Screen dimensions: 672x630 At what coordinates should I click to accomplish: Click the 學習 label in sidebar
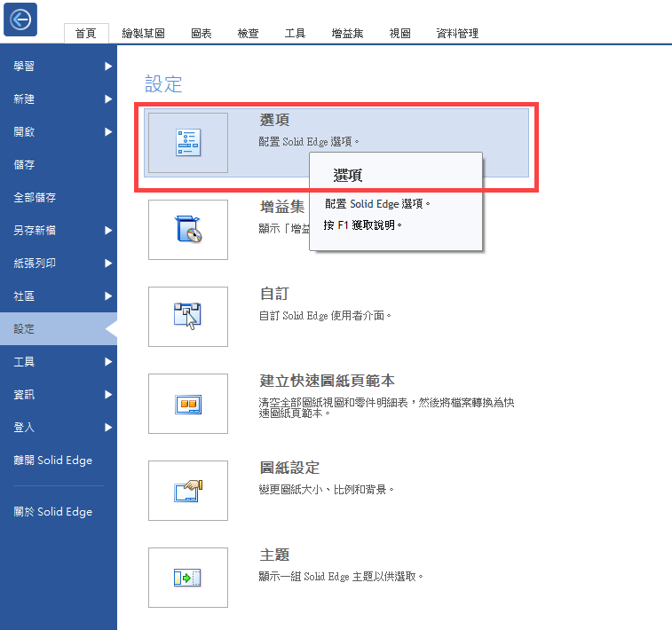[24, 67]
